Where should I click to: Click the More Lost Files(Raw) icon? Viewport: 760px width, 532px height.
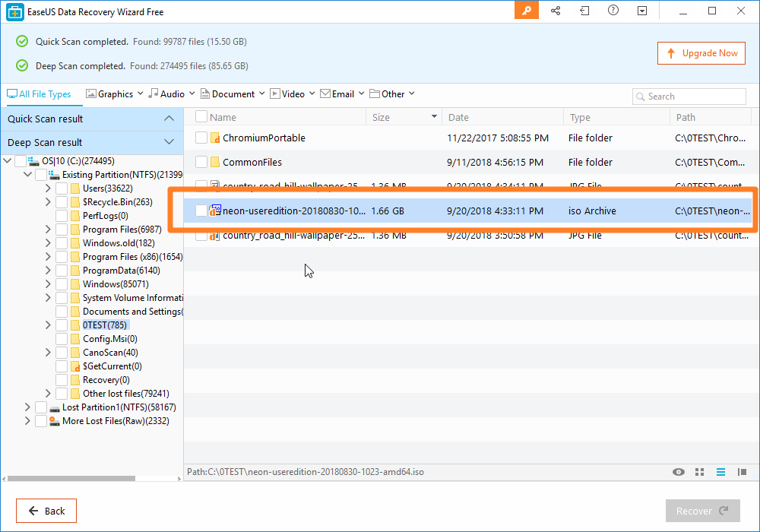pos(54,421)
